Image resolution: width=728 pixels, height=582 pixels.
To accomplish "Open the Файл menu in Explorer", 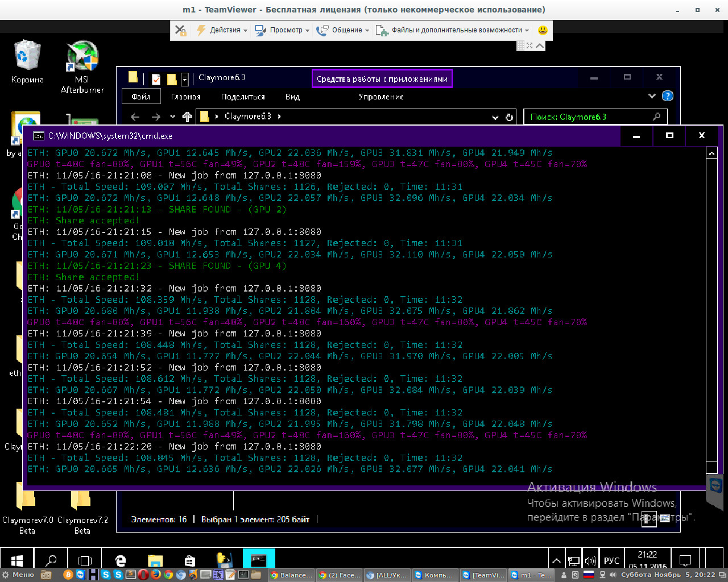I will (140, 97).
